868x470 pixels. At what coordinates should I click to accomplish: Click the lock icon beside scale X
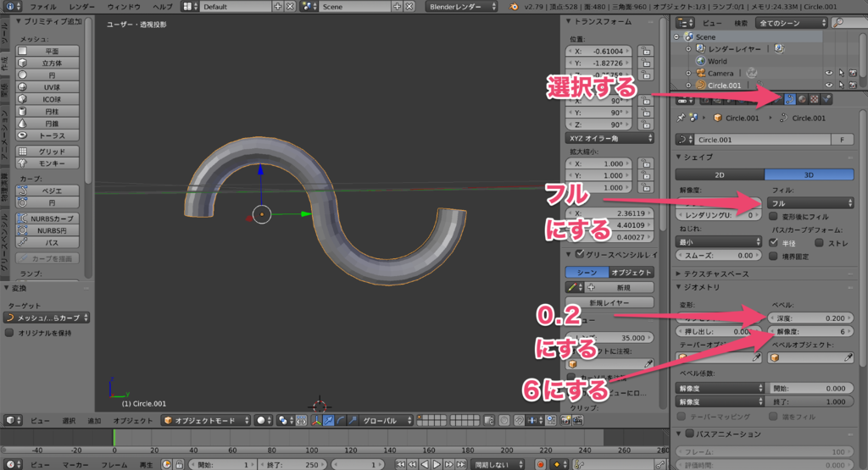(645, 163)
